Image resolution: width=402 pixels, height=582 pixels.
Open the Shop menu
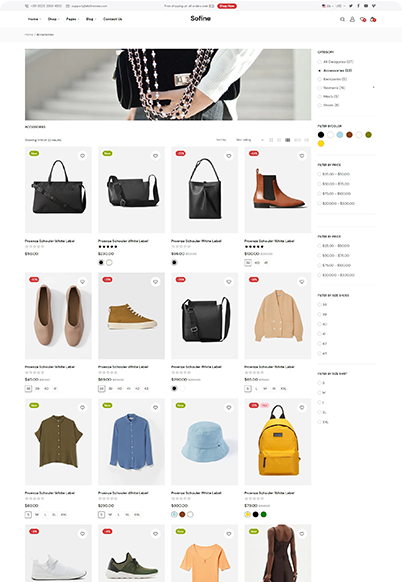[52, 19]
